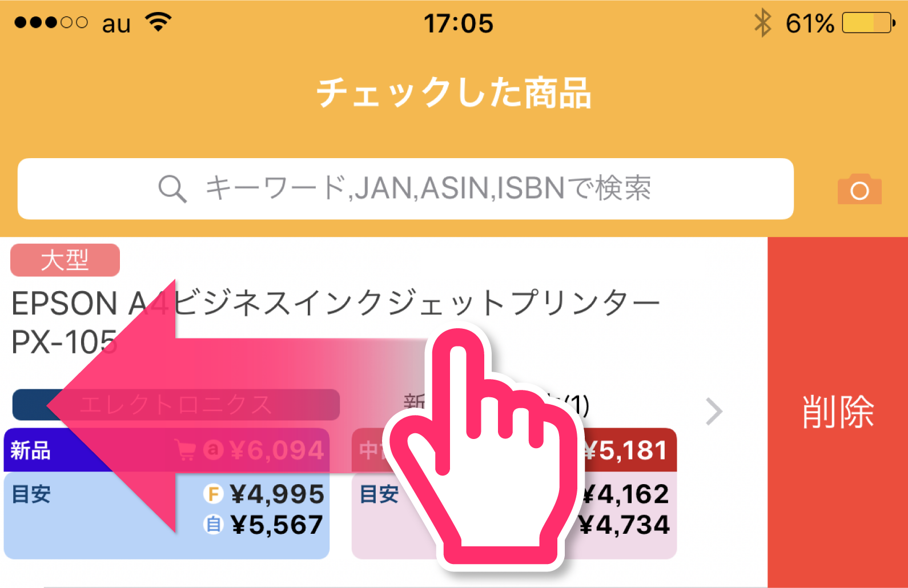Click the blue 自 price icon
Image resolution: width=908 pixels, height=588 pixels.
[213, 524]
